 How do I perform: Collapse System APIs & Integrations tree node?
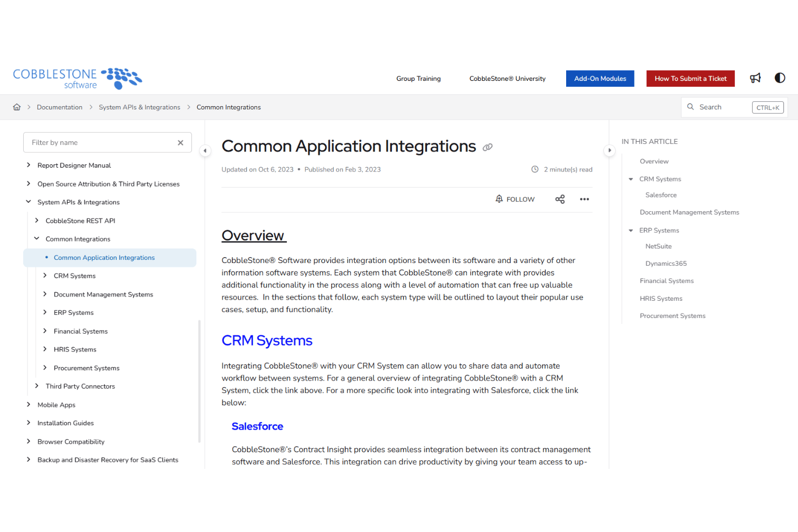(29, 202)
